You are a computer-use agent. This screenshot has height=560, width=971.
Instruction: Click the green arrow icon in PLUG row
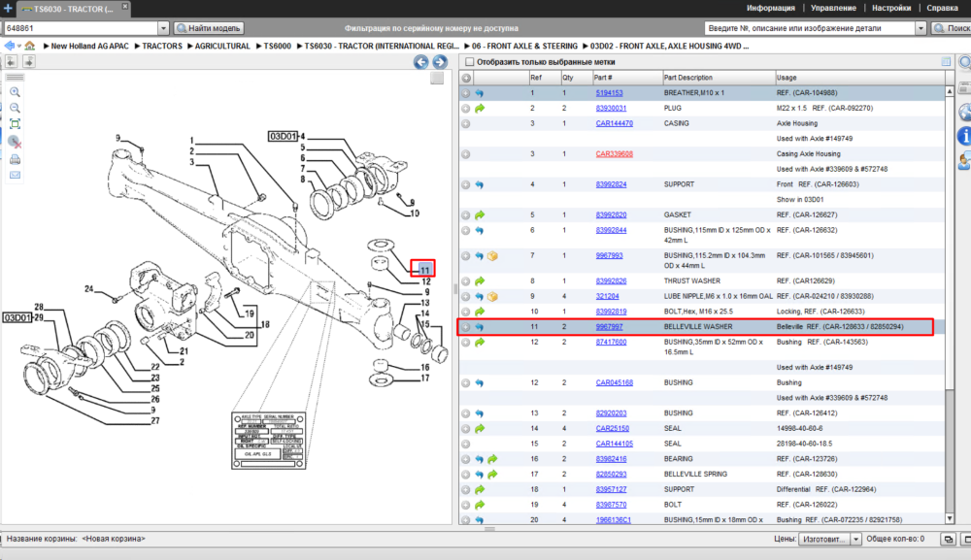pyautogui.click(x=480, y=109)
